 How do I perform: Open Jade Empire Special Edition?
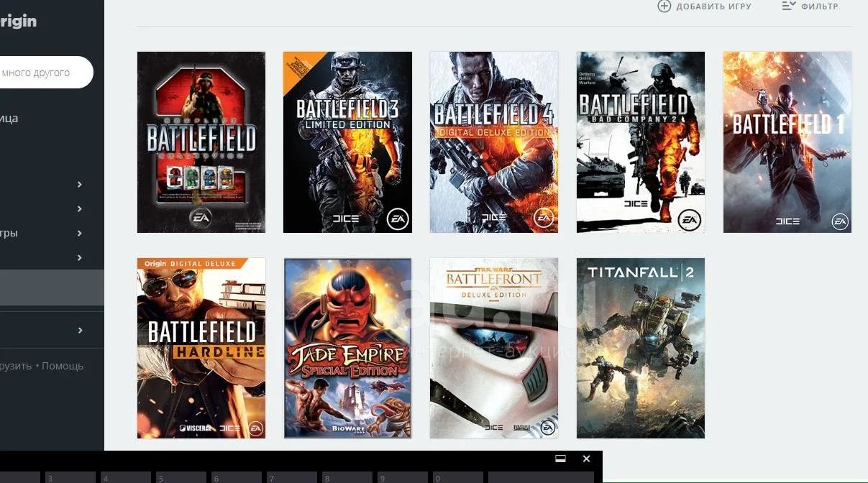tap(348, 348)
